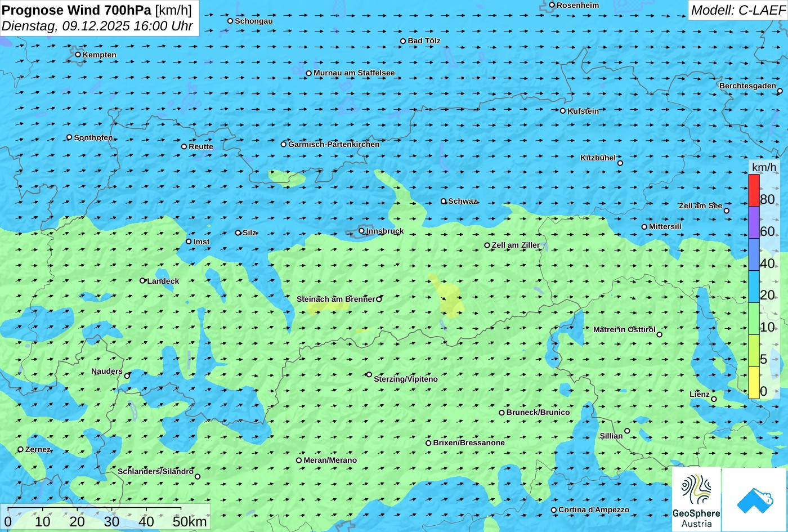Click 'Murnau am Staffelsee' label
This screenshot has width=788, height=532.
coord(354,73)
